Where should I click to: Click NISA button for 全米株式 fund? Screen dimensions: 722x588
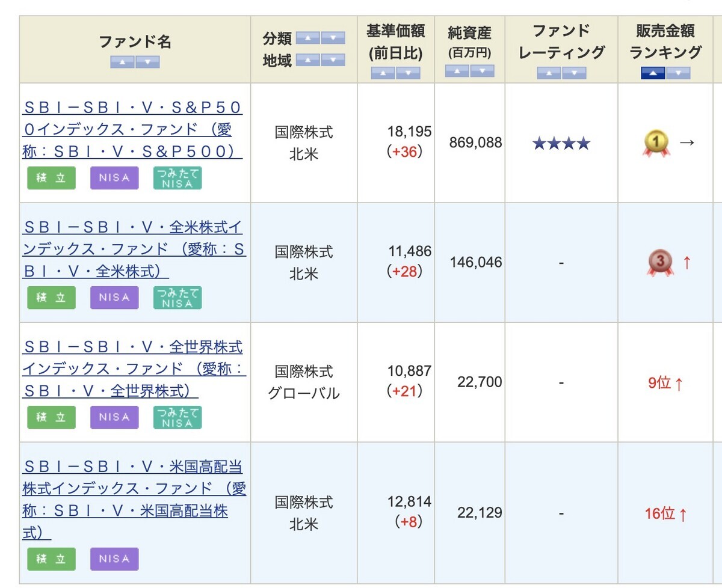tap(114, 298)
